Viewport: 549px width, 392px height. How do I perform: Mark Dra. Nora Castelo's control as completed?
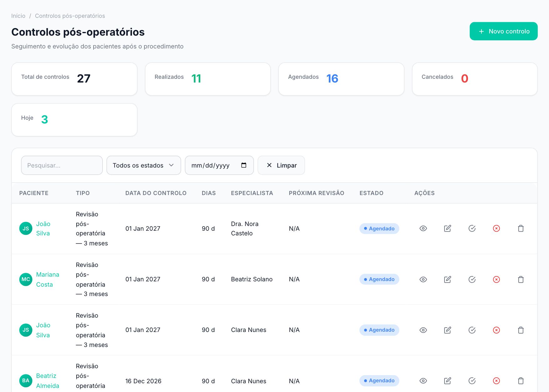pos(472,229)
